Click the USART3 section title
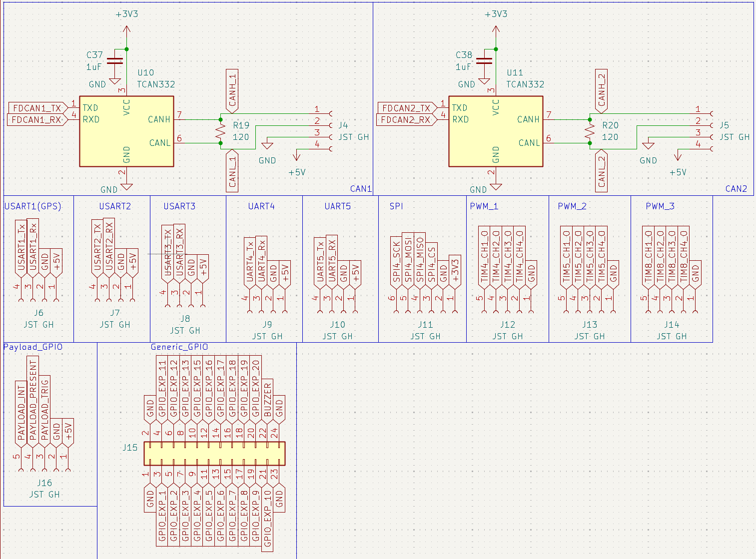756x559 pixels. [x=179, y=206]
